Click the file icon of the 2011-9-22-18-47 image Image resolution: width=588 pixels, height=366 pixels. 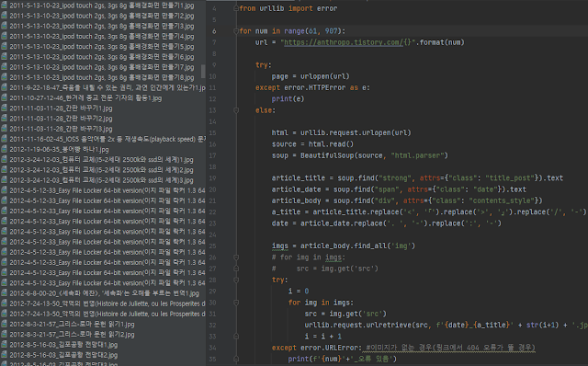point(4,87)
